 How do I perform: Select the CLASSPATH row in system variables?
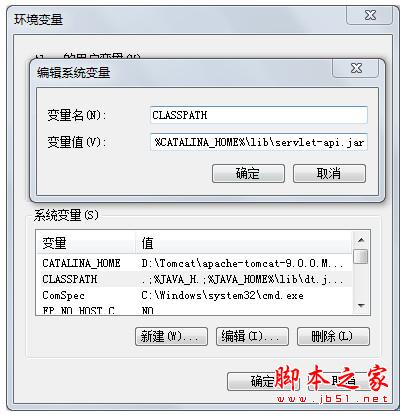(194, 279)
